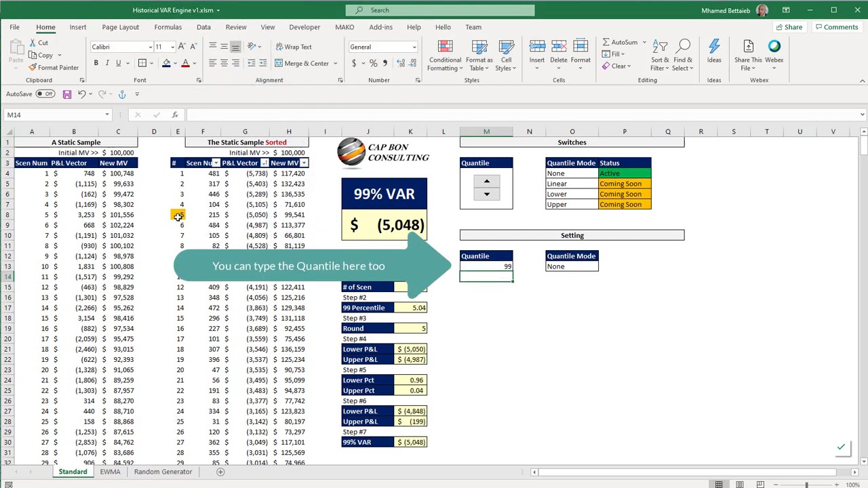Open Find & Select tool
Viewport: 868px width, 488px height.
coord(683,56)
